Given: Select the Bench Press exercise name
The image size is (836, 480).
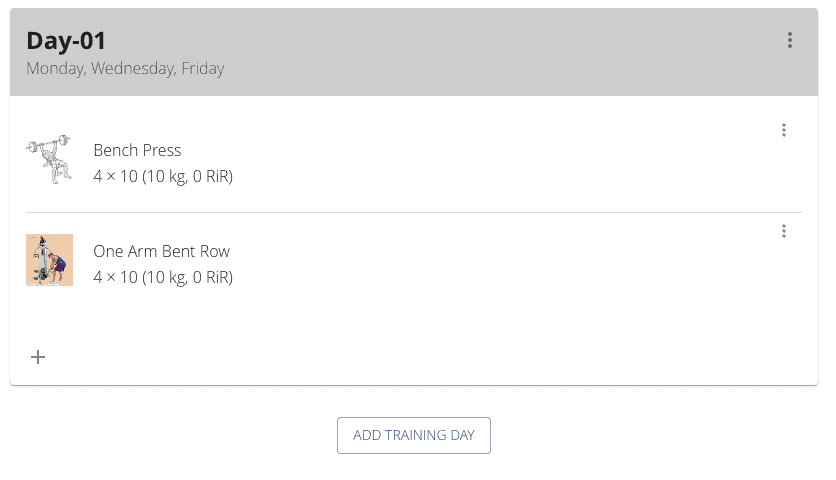Looking at the screenshot, I should click(137, 150).
